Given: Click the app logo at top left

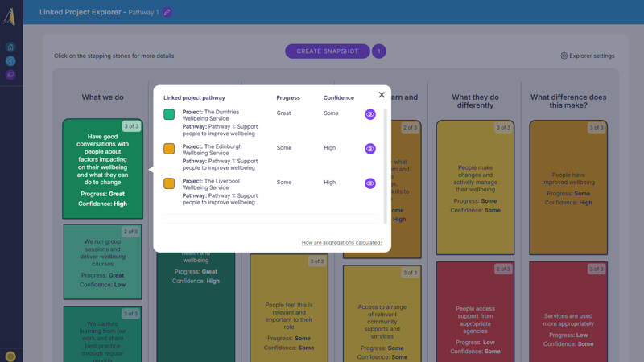Looking at the screenshot, I should pyautogui.click(x=10, y=16).
